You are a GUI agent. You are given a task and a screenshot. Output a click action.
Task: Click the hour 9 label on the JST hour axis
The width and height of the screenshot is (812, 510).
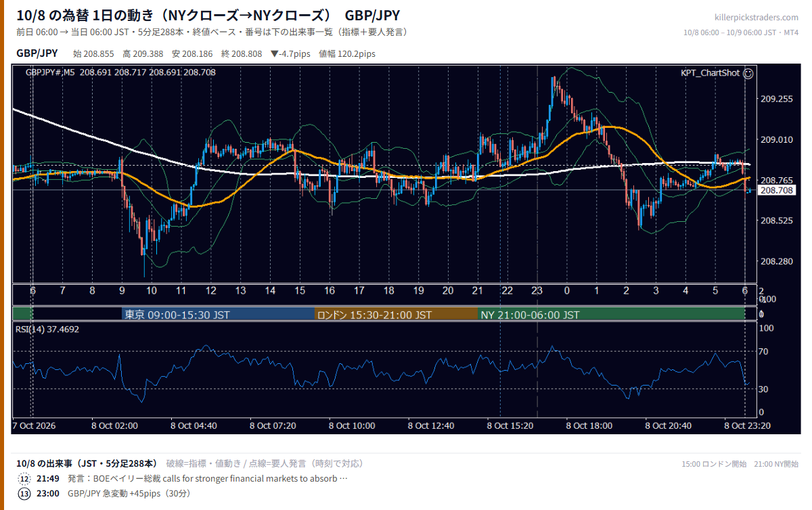(122, 291)
